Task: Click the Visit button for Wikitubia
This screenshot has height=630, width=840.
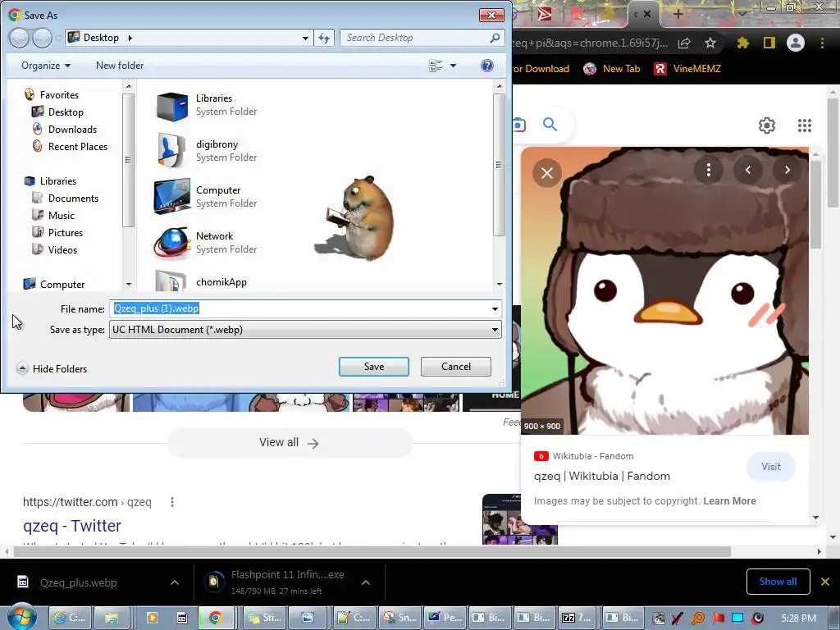Action: (771, 467)
